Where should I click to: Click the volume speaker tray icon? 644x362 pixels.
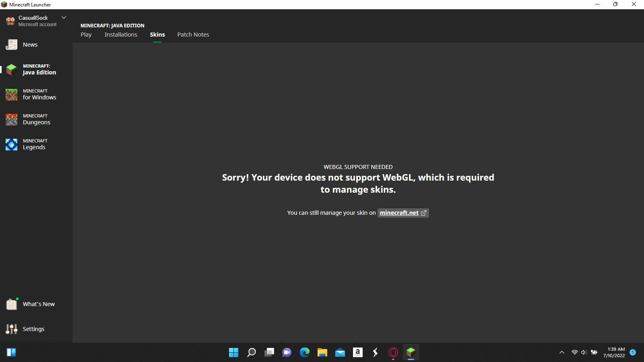click(584, 352)
